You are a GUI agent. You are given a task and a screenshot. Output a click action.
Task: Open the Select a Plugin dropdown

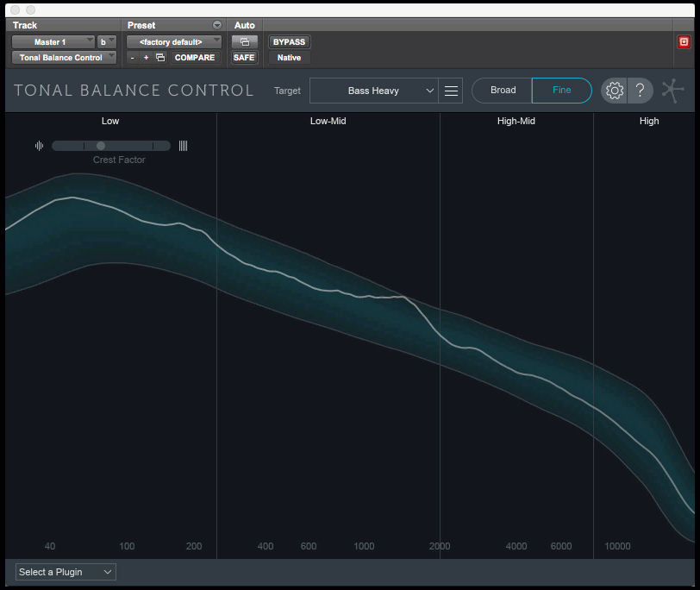point(66,572)
